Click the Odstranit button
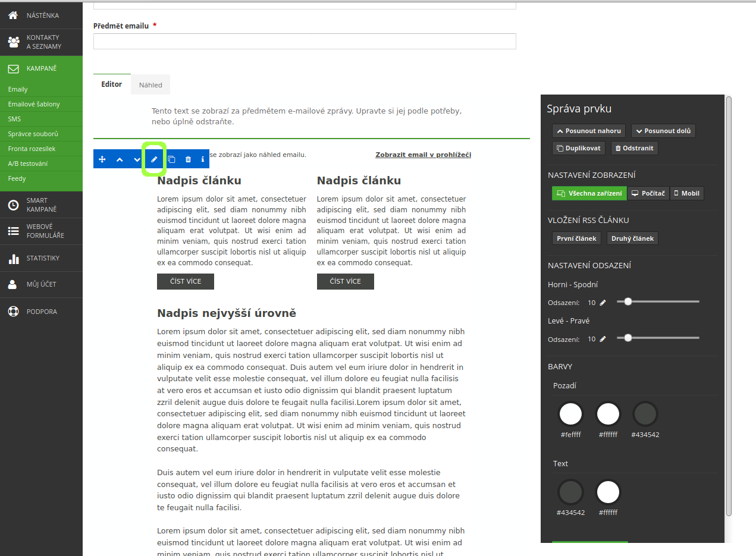Image resolution: width=756 pixels, height=556 pixels. tap(635, 148)
